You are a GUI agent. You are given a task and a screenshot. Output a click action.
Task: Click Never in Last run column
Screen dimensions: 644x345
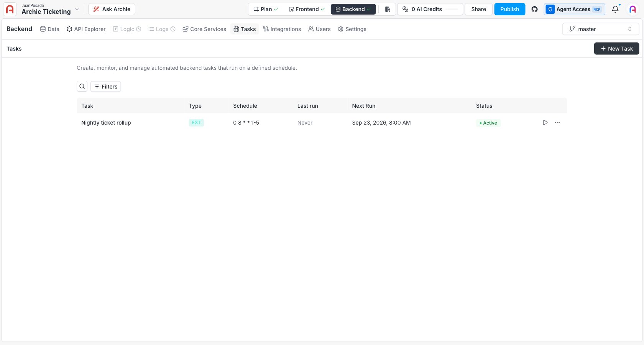(305, 123)
